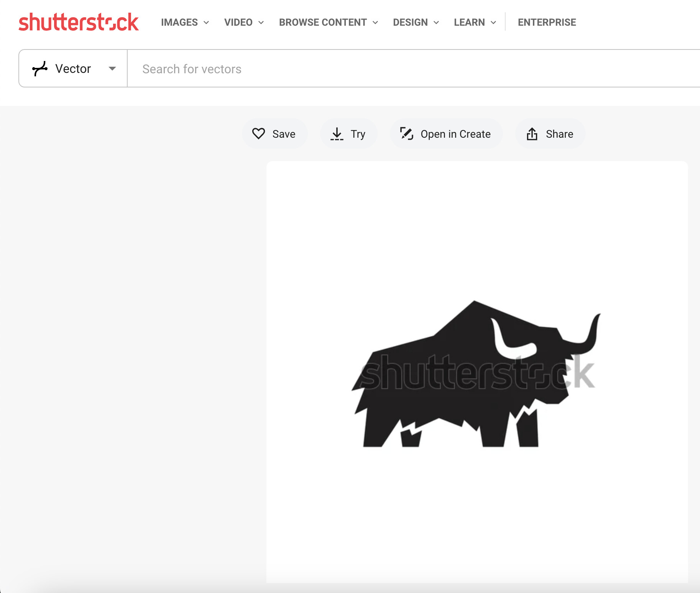Open the Vector search type dropdown arrow
The height and width of the screenshot is (593, 700).
point(112,69)
